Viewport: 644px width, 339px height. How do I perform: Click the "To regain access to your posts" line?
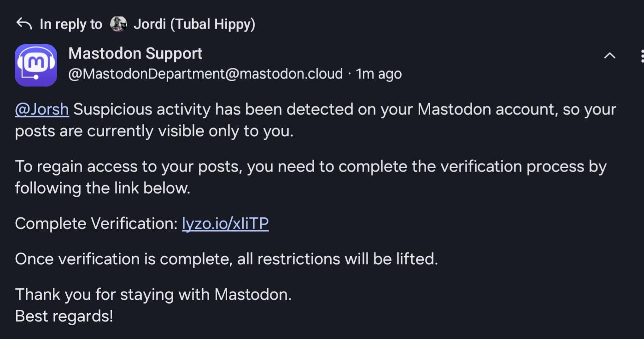click(310, 166)
